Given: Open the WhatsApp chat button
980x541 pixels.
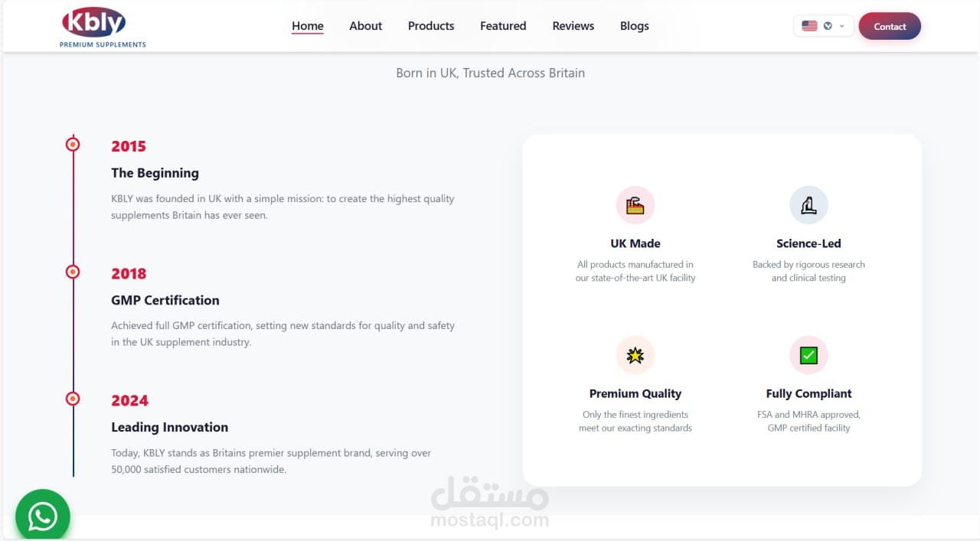Looking at the screenshot, I should (x=43, y=516).
